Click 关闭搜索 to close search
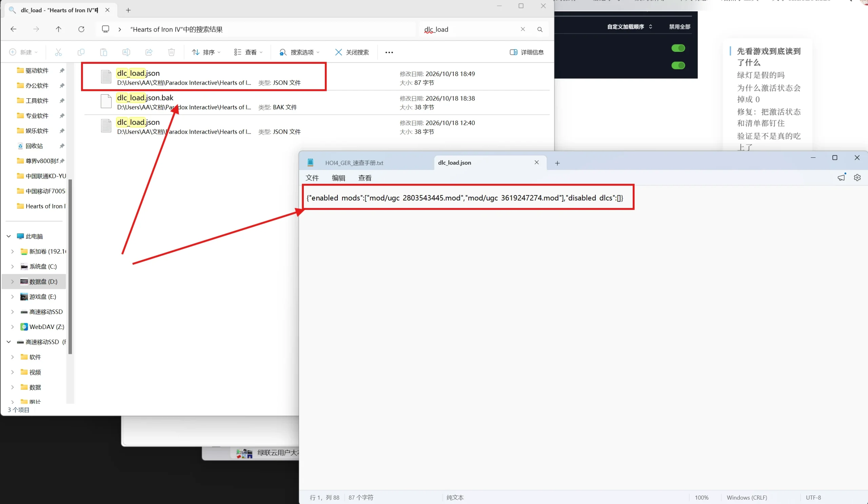This screenshot has width=868, height=504. (x=352, y=52)
